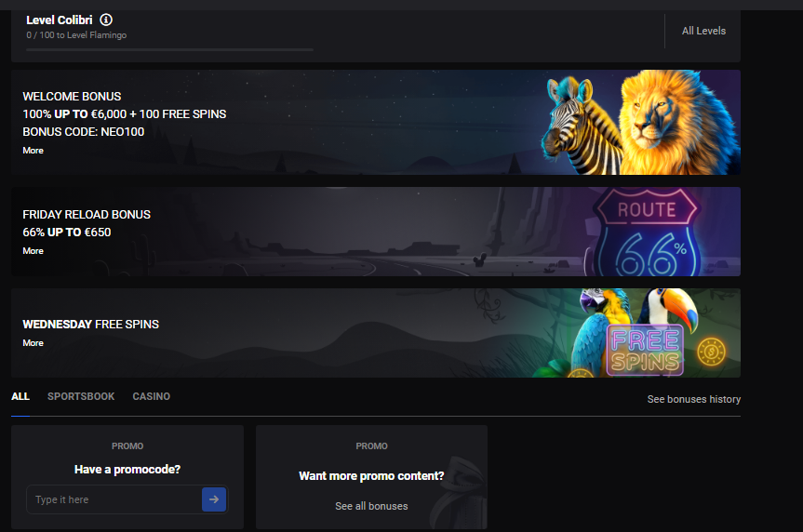This screenshot has width=803, height=532.
Task: Open the All Levels page
Action: pos(703,31)
